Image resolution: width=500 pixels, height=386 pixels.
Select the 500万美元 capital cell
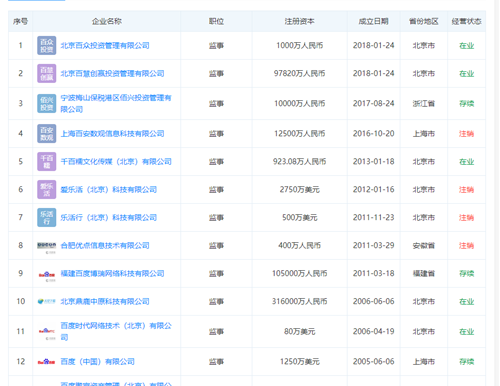point(299,218)
